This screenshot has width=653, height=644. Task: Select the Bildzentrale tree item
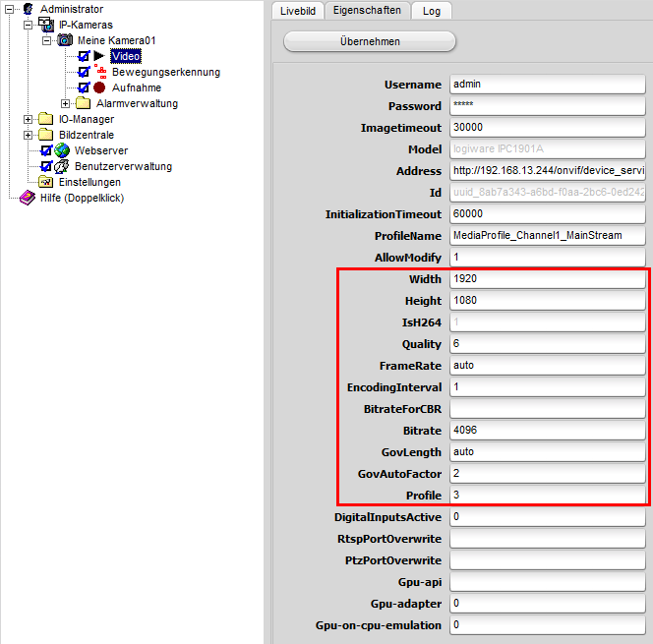[x=86, y=135]
